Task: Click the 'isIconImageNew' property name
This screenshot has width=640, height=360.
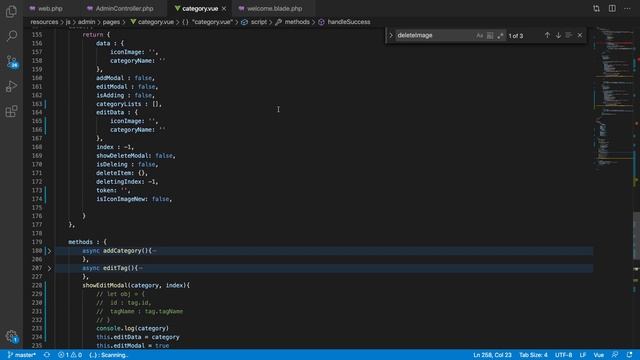Action: 120,199
